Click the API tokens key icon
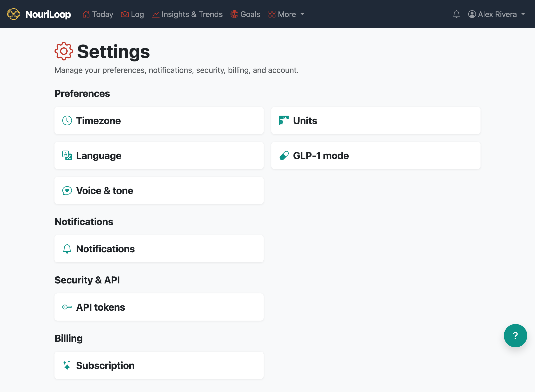 (67, 307)
